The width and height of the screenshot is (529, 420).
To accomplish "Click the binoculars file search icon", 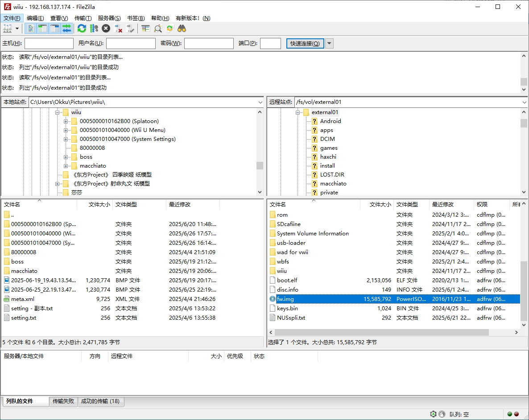I will pyautogui.click(x=182, y=29).
